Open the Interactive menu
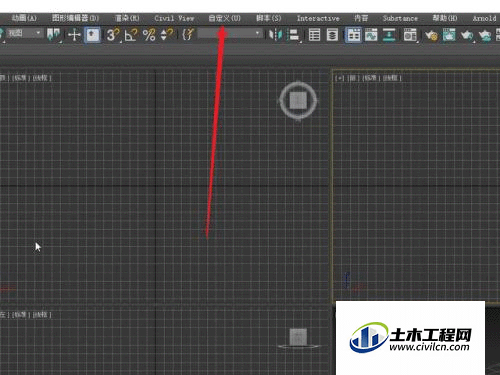 point(318,18)
